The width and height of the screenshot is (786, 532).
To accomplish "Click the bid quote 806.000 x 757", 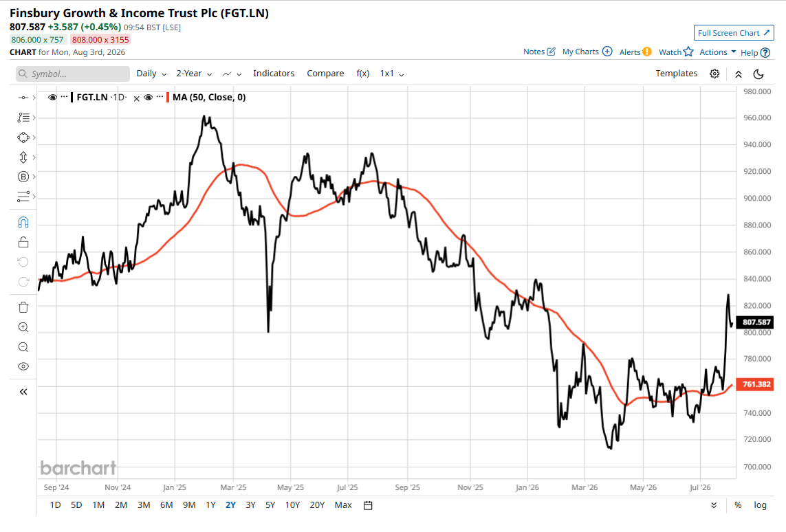I will pyautogui.click(x=38, y=40).
